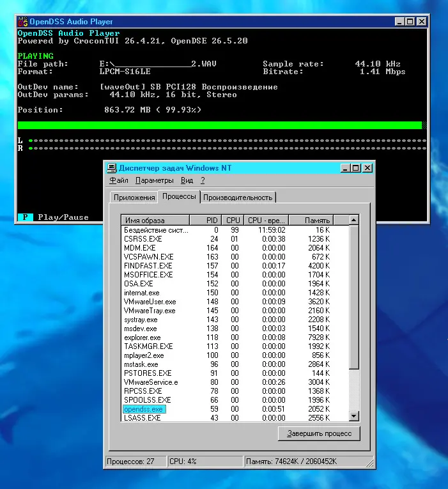Viewport: 448px width, 489px height.
Task: Click the Процессов: 27 status bar entry
Action: (x=135, y=462)
